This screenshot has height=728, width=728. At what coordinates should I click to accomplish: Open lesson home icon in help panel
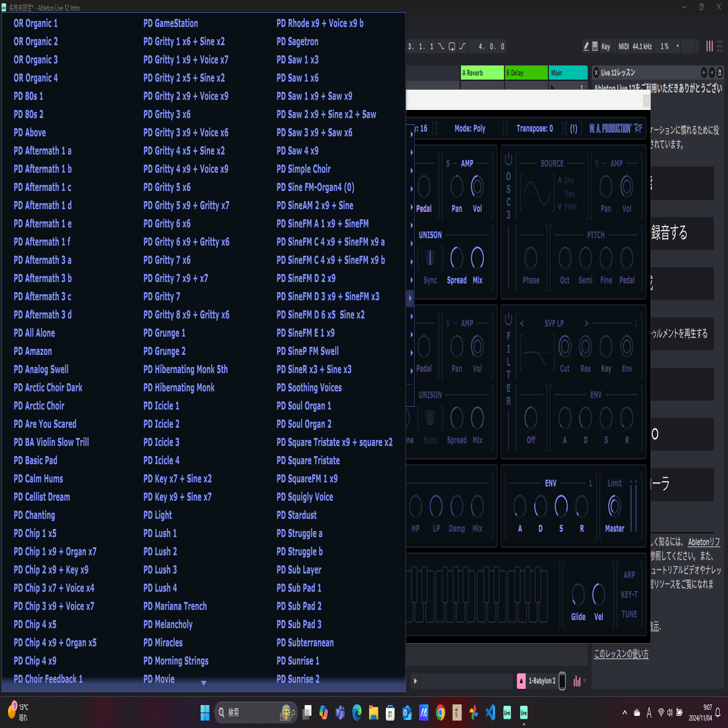coord(720,72)
